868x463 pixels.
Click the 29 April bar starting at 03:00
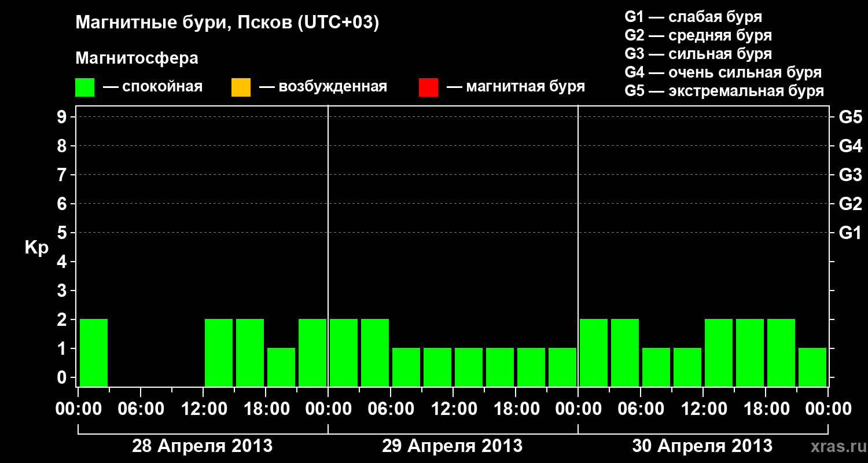pos(375,352)
